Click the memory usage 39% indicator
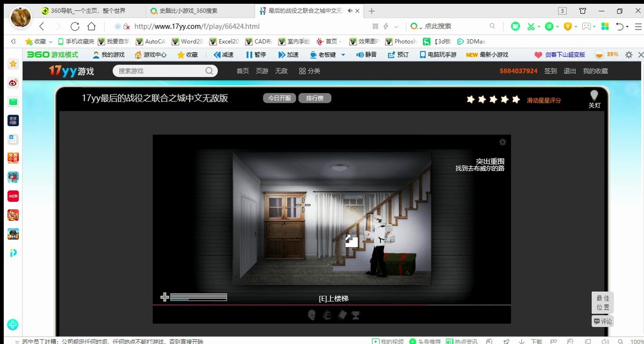This screenshot has width=644, height=344. point(607,55)
